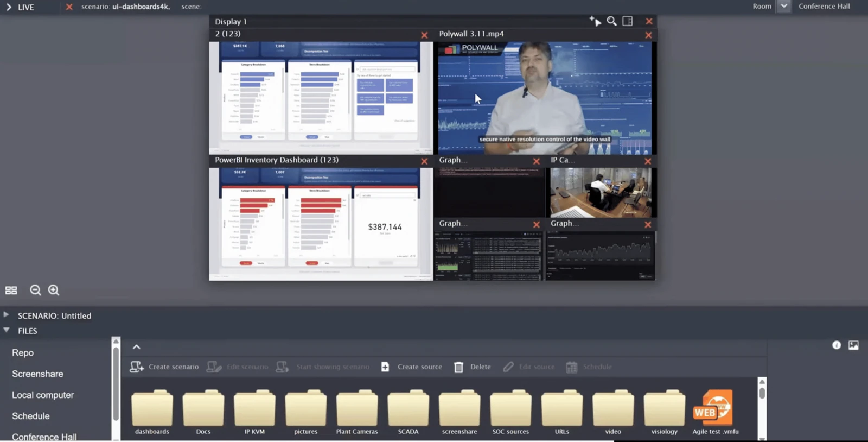Open the info icon at panel right
The image size is (868, 442).
(837, 345)
